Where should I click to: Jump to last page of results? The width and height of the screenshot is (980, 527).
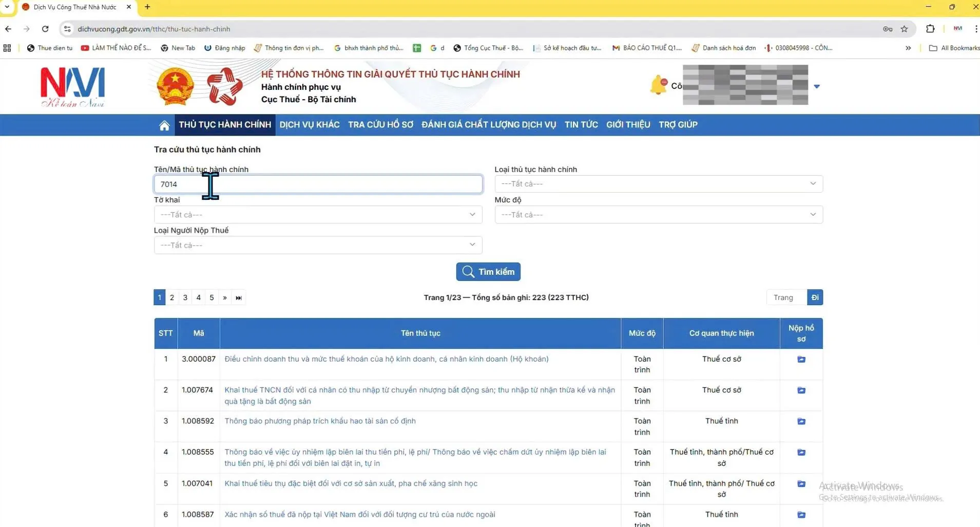pos(239,298)
